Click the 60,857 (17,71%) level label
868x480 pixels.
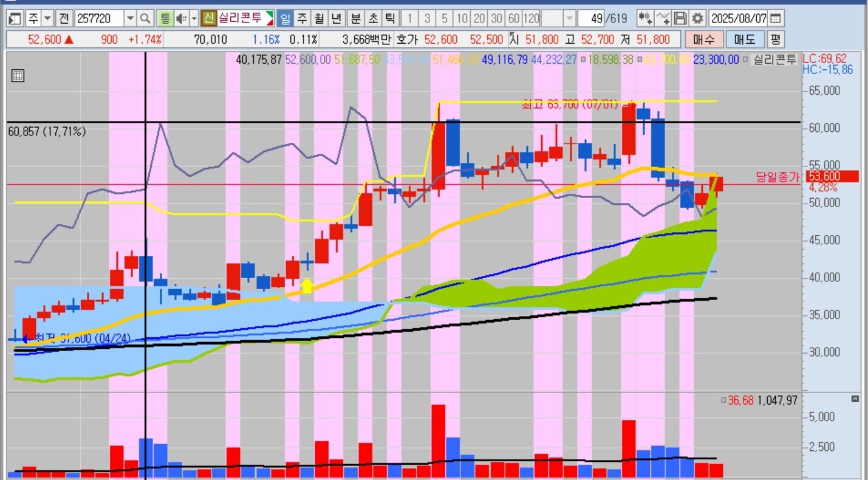tap(47, 131)
